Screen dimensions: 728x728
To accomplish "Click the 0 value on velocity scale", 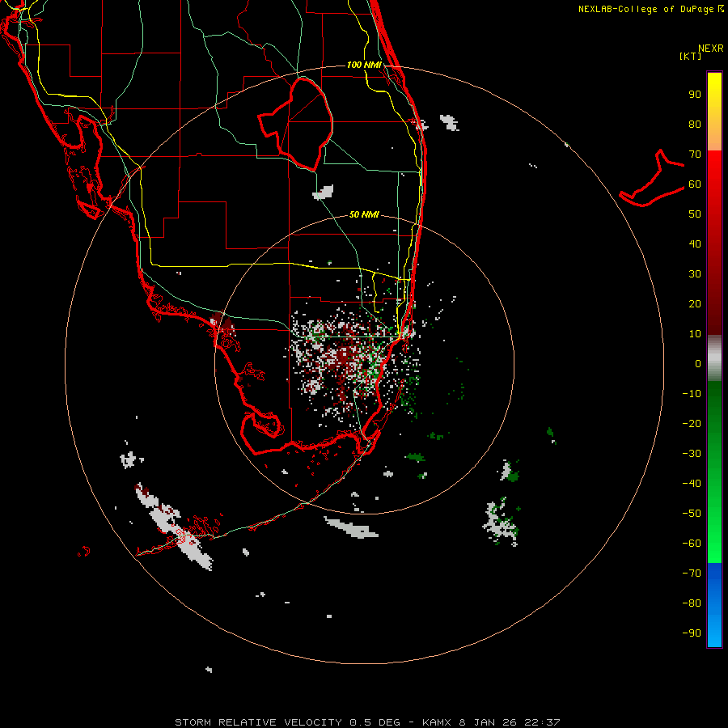I will [x=698, y=363].
